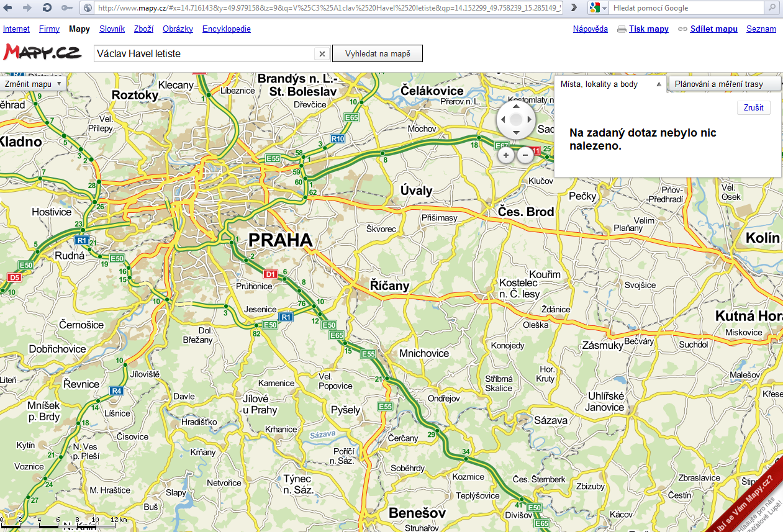Open the Internet link in the top navigation
Viewport: 783px width, 532px height.
(16, 29)
